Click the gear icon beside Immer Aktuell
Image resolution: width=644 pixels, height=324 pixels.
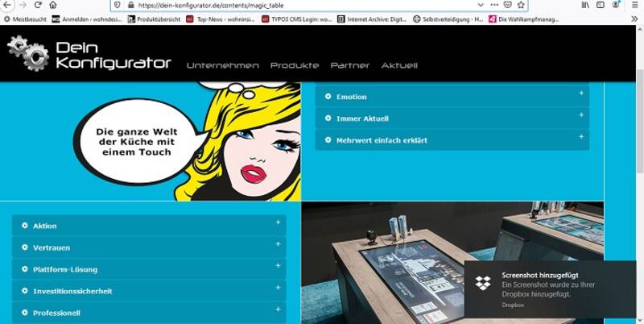click(x=328, y=118)
